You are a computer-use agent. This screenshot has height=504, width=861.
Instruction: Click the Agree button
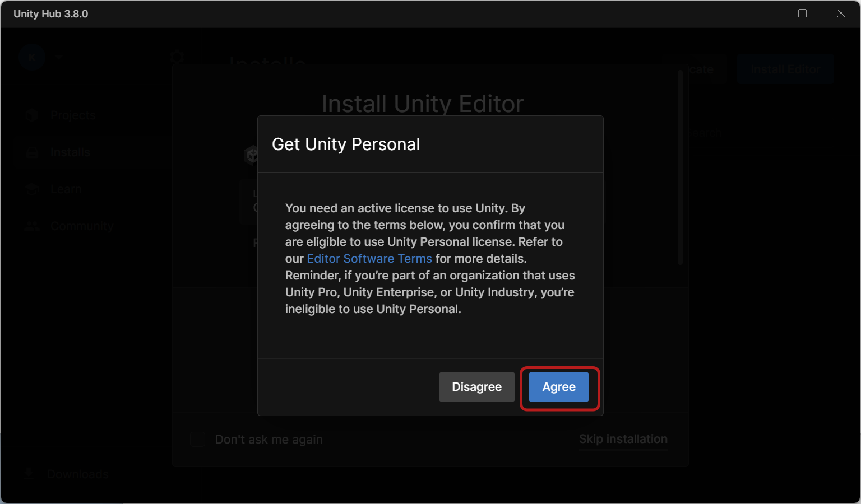558,387
